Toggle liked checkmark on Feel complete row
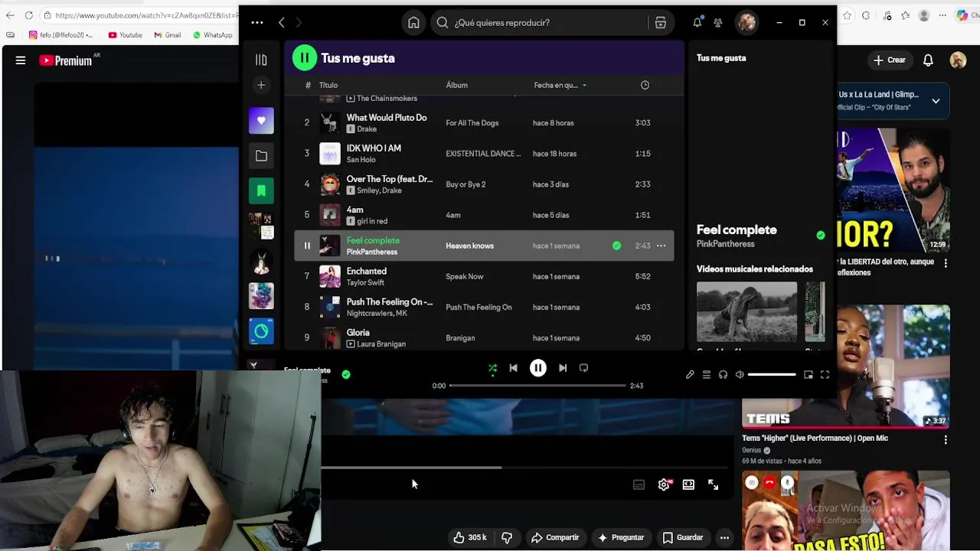This screenshot has width=980, height=551. coord(616,246)
